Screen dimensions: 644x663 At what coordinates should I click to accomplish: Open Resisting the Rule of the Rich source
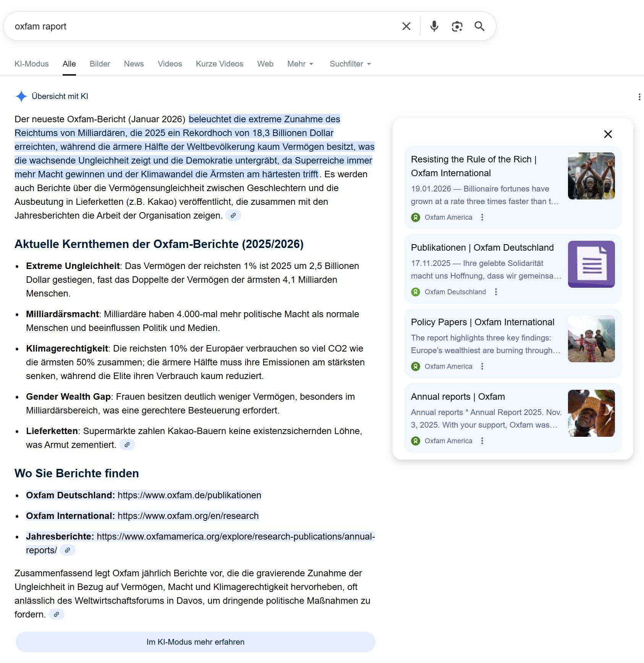tap(473, 166)
